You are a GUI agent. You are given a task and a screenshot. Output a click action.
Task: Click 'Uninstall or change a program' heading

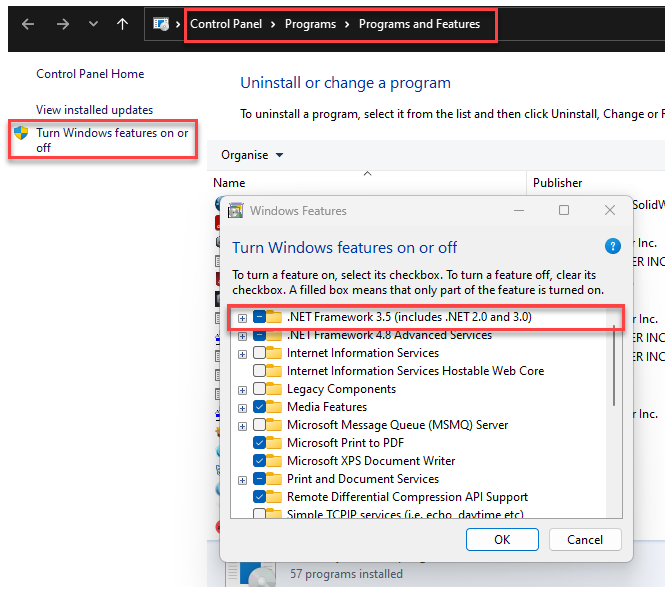(x=345, y=83)
